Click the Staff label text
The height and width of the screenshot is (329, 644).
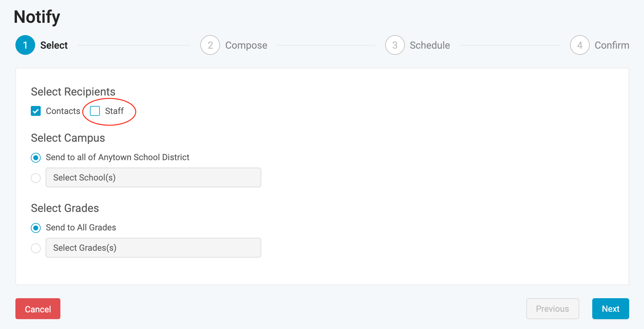114,111
